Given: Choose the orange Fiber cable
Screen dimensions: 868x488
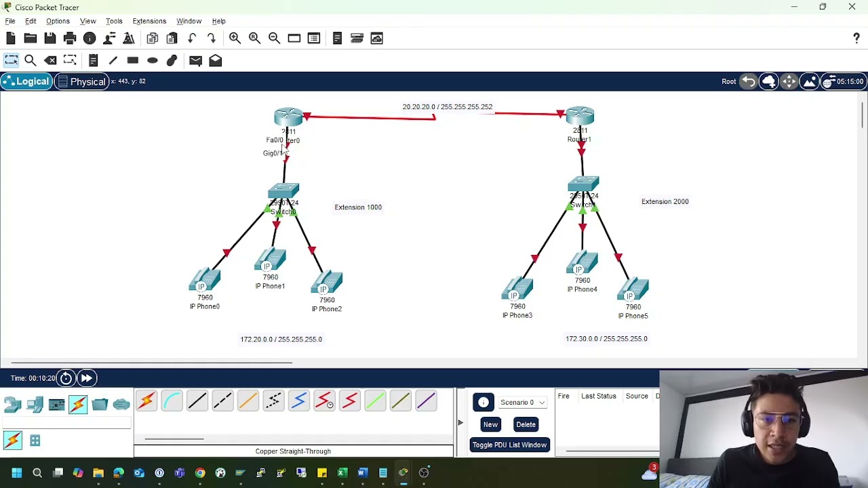Looking at the screenshot, I should pyautogui.click(x=248, y=401).
